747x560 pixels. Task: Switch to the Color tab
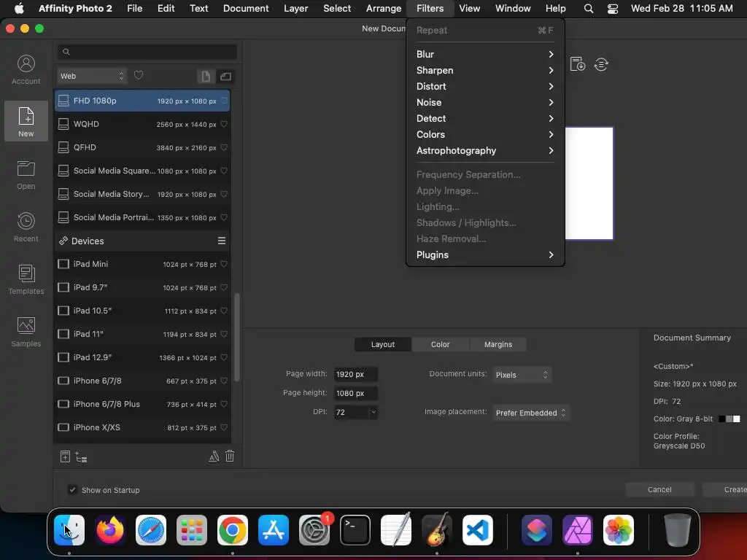coord(440,344)
